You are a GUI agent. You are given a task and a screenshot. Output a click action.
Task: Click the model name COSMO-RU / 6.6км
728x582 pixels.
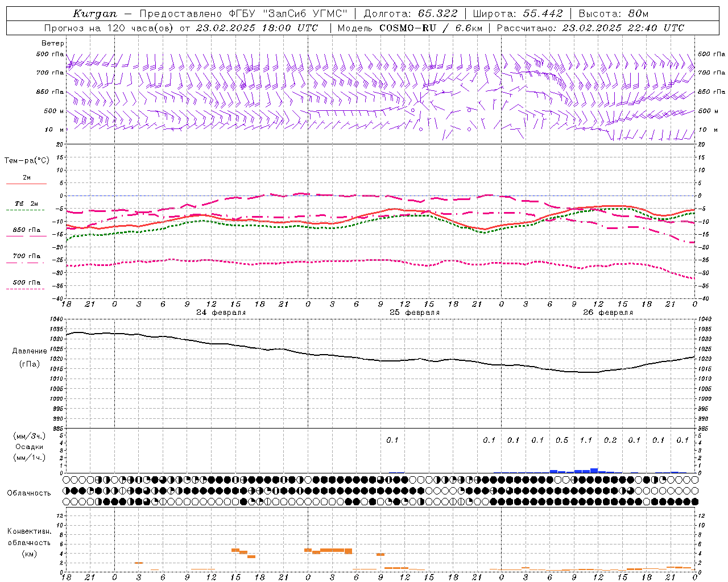431,28
